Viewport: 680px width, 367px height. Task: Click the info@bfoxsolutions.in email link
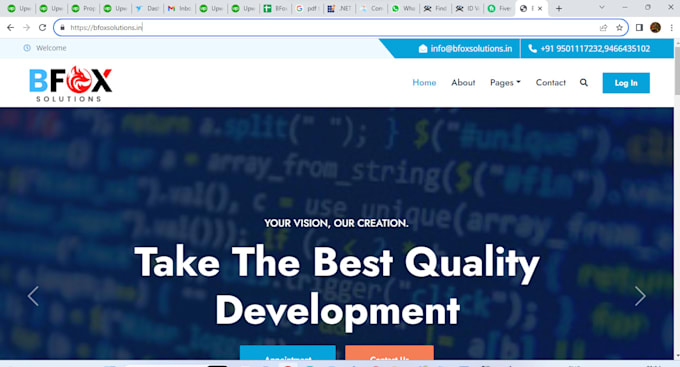pos(471,49)
